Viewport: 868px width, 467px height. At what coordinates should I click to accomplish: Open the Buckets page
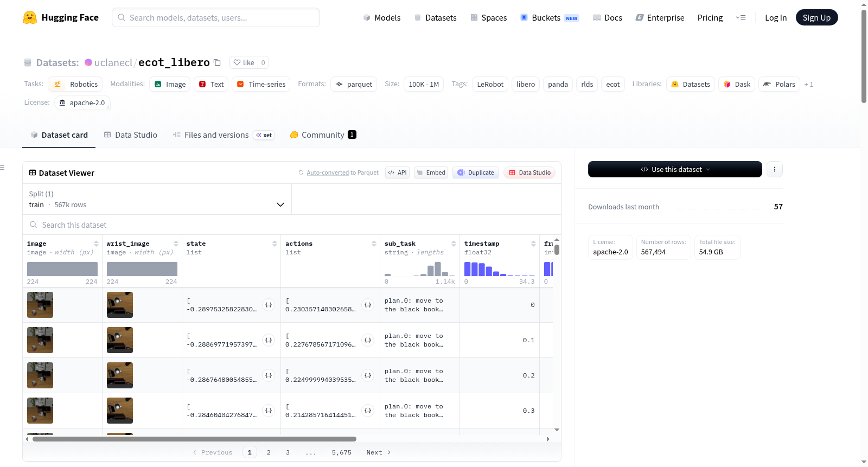coord(550,17)
